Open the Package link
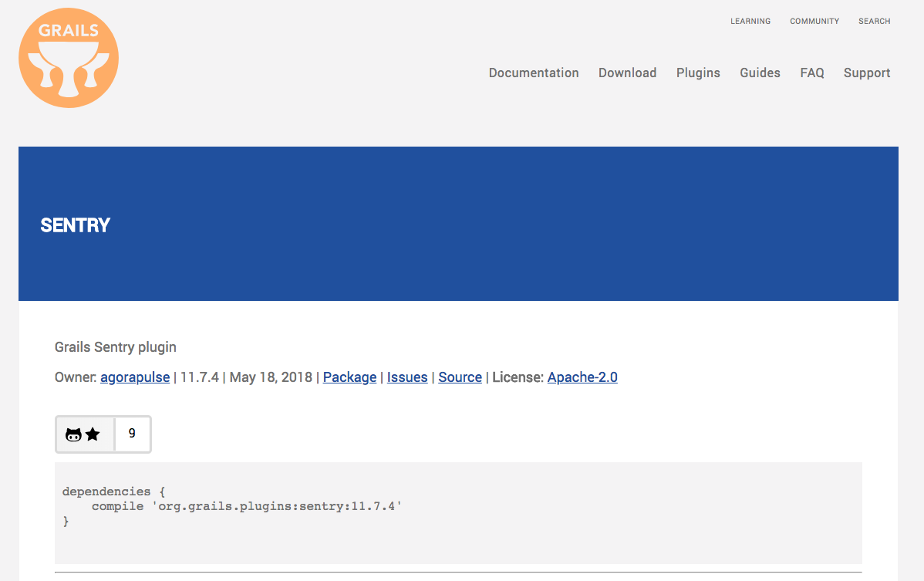The width and height of the screenshot is (924, 581). [x=349, y=377]
